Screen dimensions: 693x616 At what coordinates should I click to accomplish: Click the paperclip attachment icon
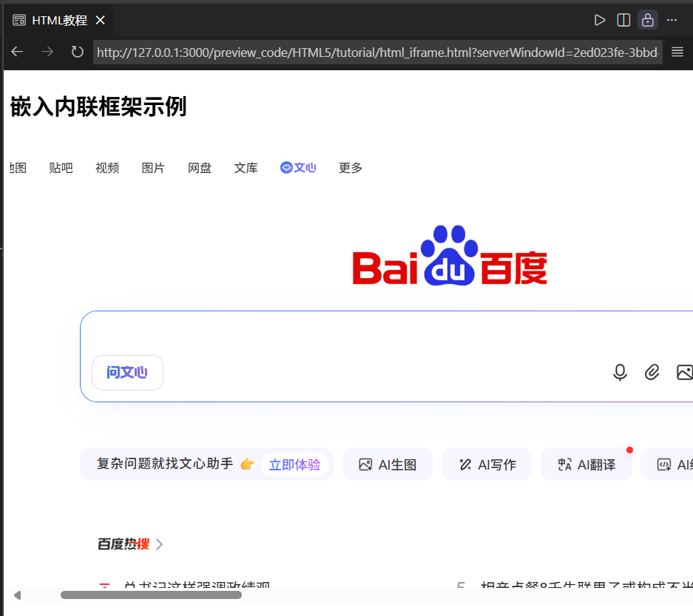[652, 373]
